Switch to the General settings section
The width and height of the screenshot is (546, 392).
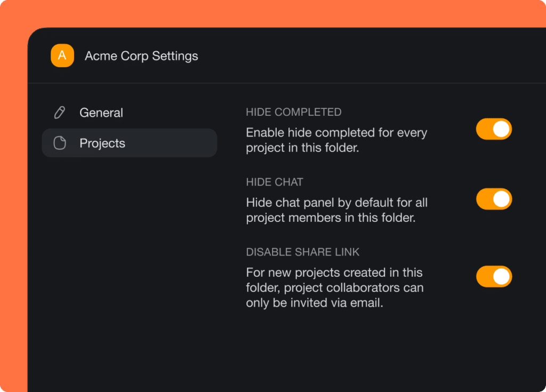coord(101,112)
